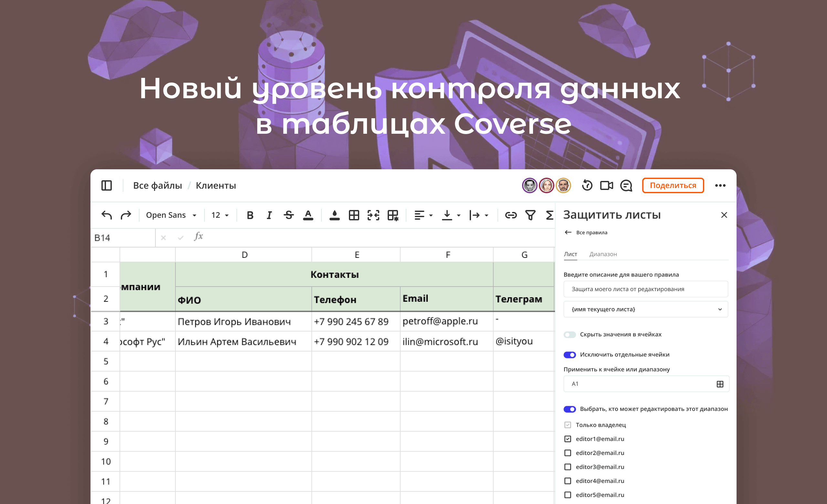Open version history clock icon
This screenshot has width=827, height=504.
587,185
